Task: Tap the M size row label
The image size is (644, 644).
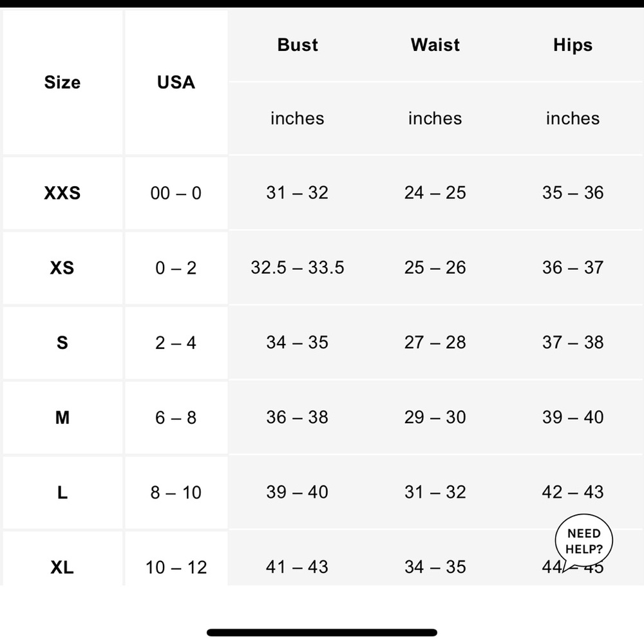Action: [62, 417]
